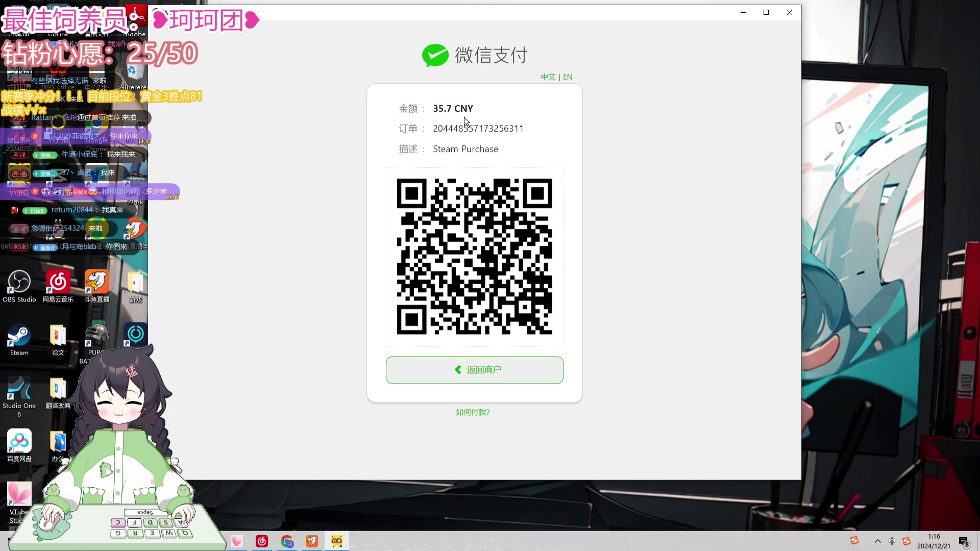Click the NetEase Cloud Music taskbar icon
The height and width of the screenshot is (551, 980).
[x=262, y=541]
